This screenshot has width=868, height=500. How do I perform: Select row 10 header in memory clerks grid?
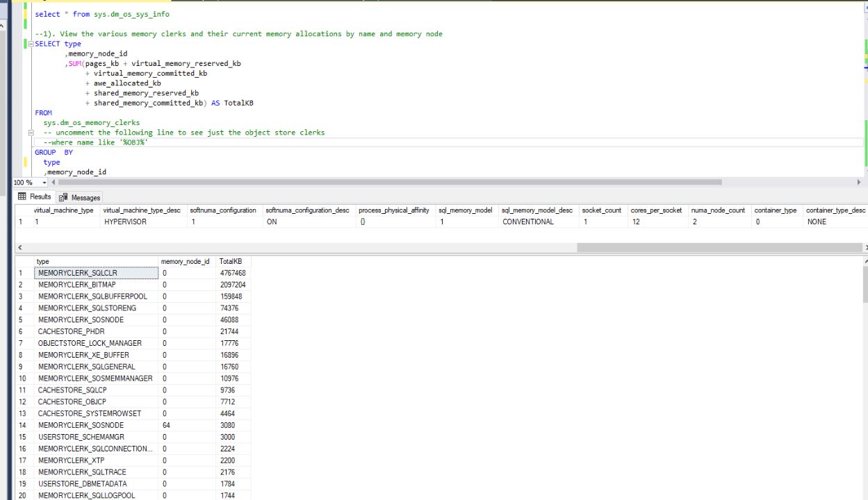[x=23, y=378]
